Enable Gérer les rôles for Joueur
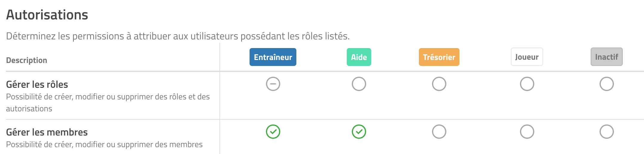Viewport: 644px width, 154px height. click(527, 84)
